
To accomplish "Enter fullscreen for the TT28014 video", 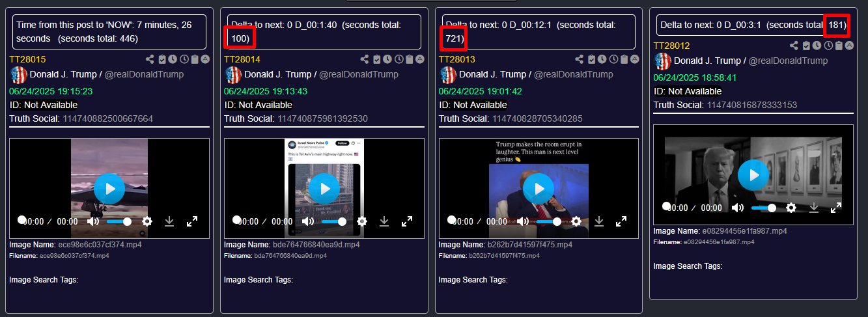I will click(407, 221).
